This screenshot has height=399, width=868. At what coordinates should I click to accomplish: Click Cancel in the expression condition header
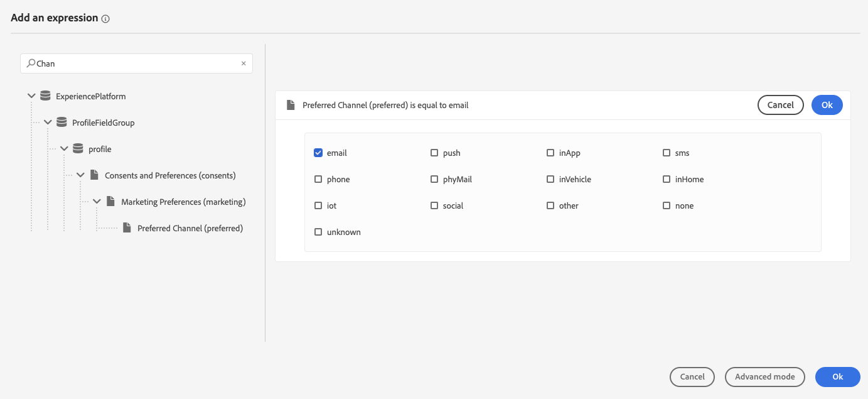coord(781,105)
